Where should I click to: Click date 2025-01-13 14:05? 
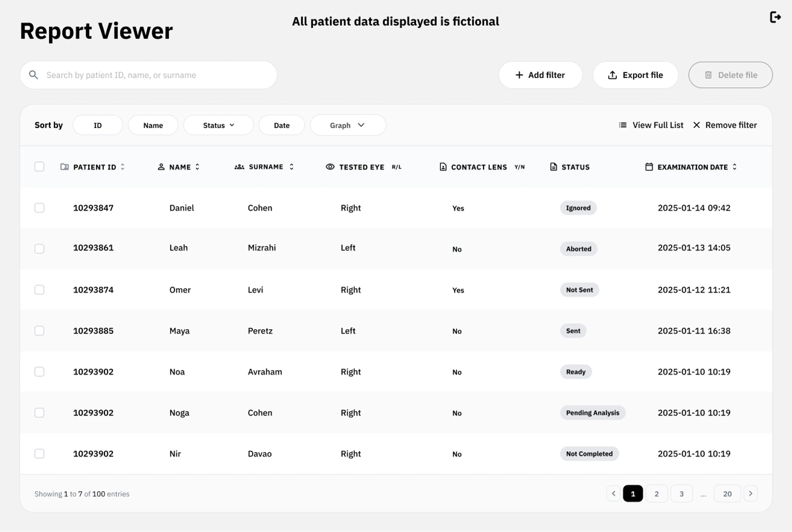[694, 248]
